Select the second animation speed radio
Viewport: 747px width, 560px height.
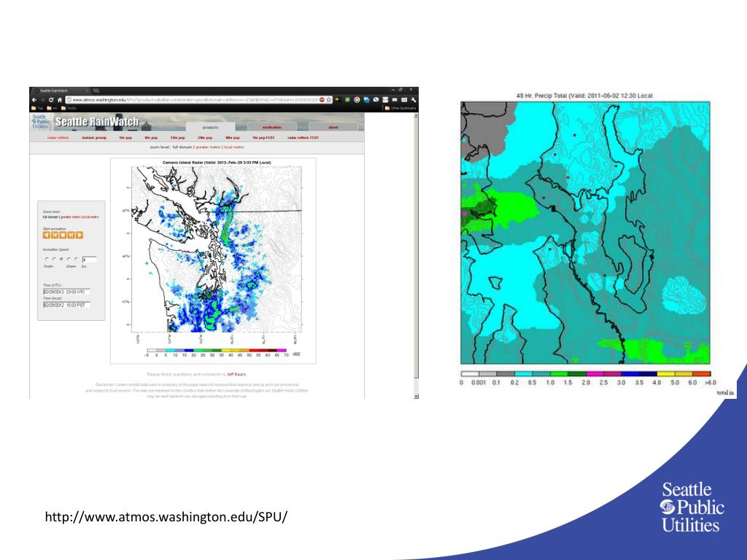[54, 259]
